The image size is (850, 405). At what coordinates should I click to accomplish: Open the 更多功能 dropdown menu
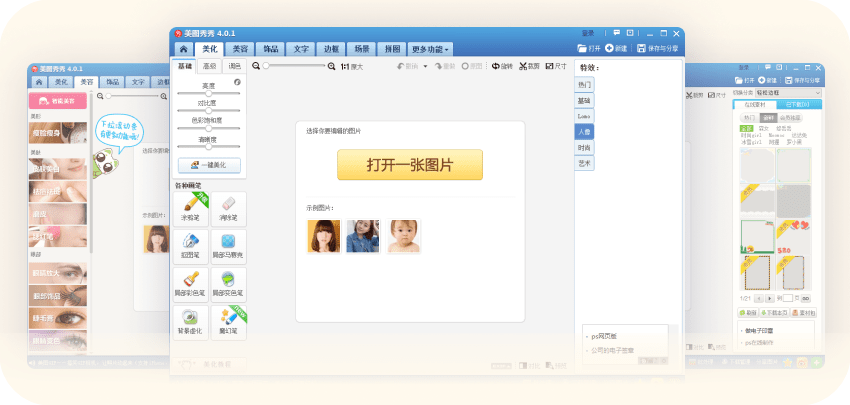point(431,48)
